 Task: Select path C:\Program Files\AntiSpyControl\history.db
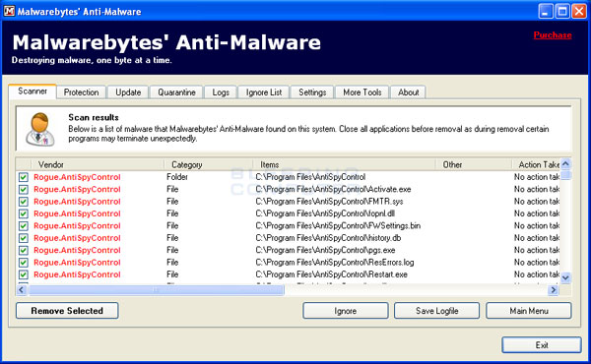point(328,238)
